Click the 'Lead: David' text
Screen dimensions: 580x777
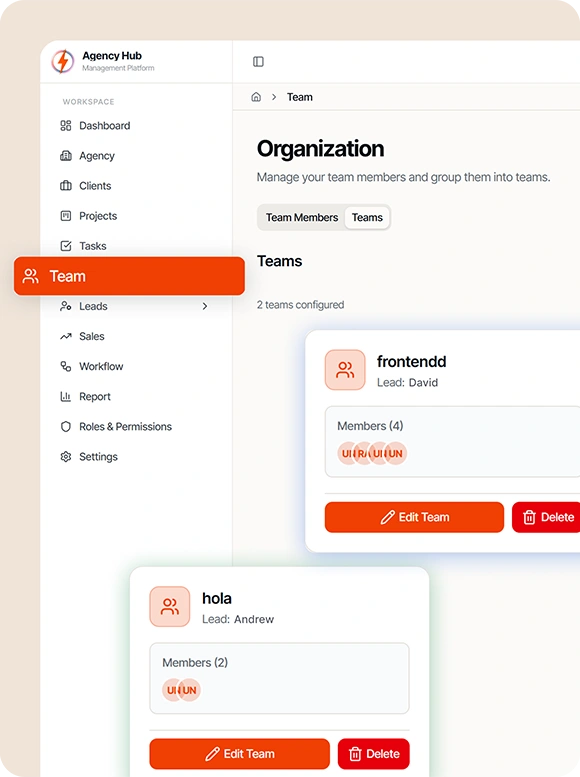click(407, 383)
